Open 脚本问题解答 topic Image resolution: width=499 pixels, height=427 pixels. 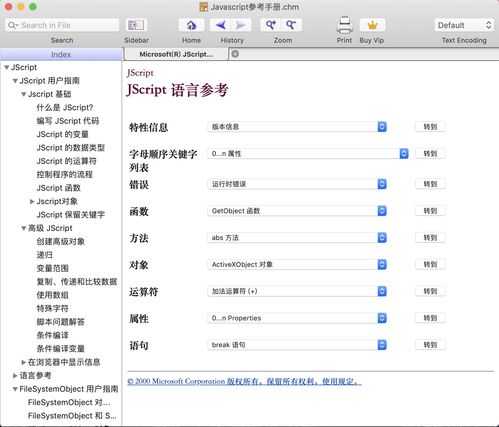click(x=60, y=322)
